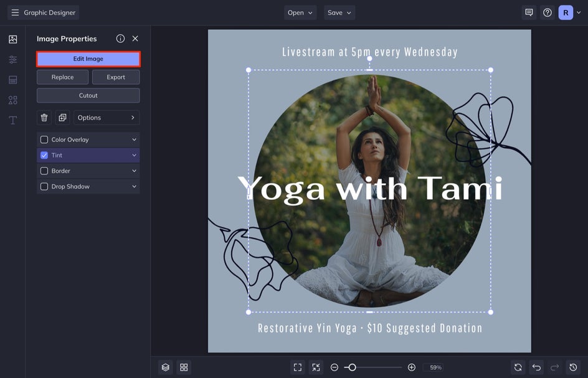Image resolution: width=588 pixels, height=378 pixels.
Task: Open the Image Manager sidebar icon
Action: (x=12, y=39)
